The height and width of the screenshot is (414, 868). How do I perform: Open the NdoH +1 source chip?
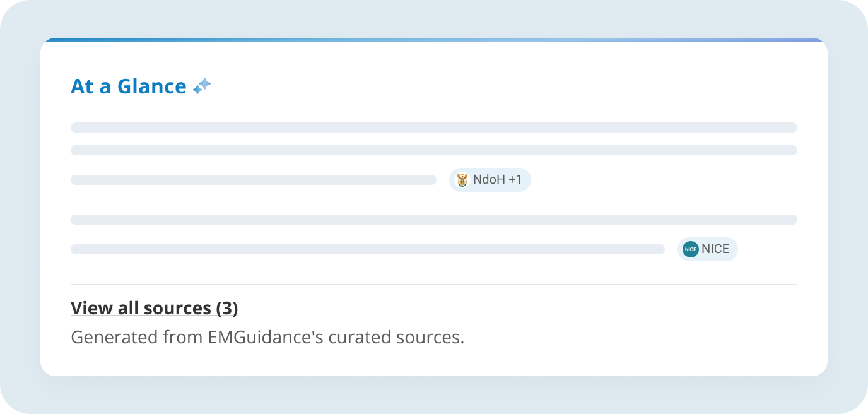click(x=490, y=180)
